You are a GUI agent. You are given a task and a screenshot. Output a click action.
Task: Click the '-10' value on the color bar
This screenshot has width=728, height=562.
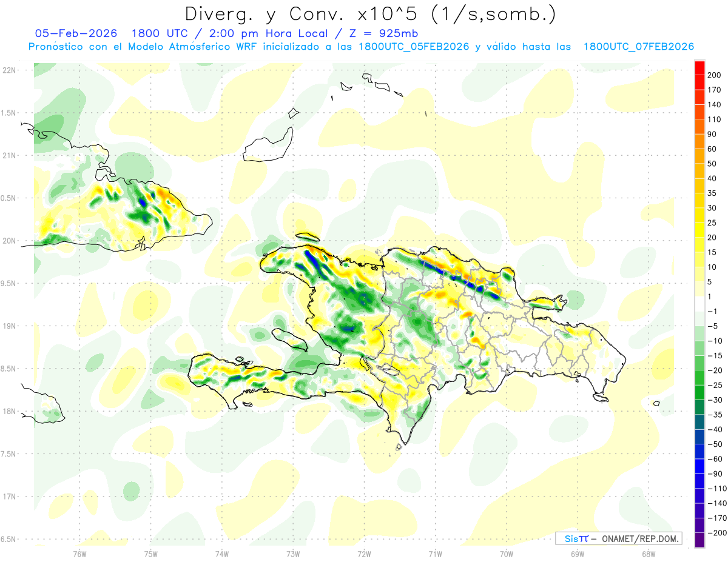coord(715,341)
